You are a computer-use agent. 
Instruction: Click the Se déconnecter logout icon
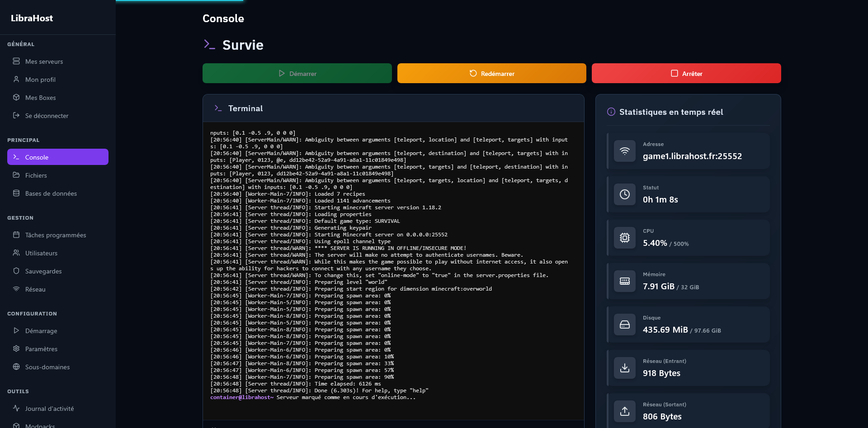[x=16, y=115]
